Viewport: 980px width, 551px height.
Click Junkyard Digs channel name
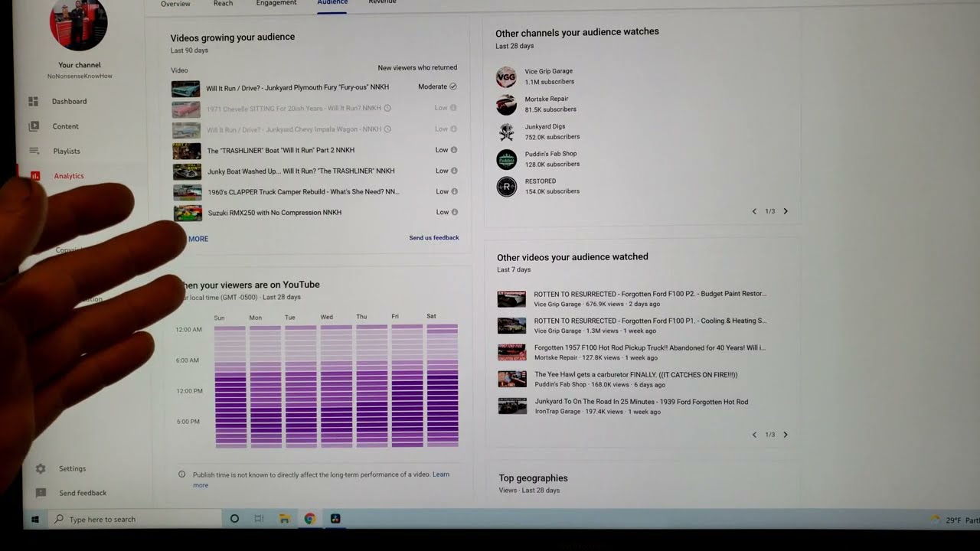pyautogui.click(x=545, y=126)
